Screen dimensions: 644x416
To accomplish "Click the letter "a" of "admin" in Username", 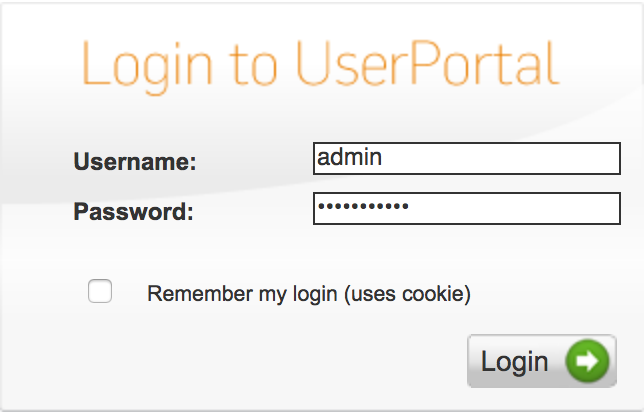I will pos(323,158).
